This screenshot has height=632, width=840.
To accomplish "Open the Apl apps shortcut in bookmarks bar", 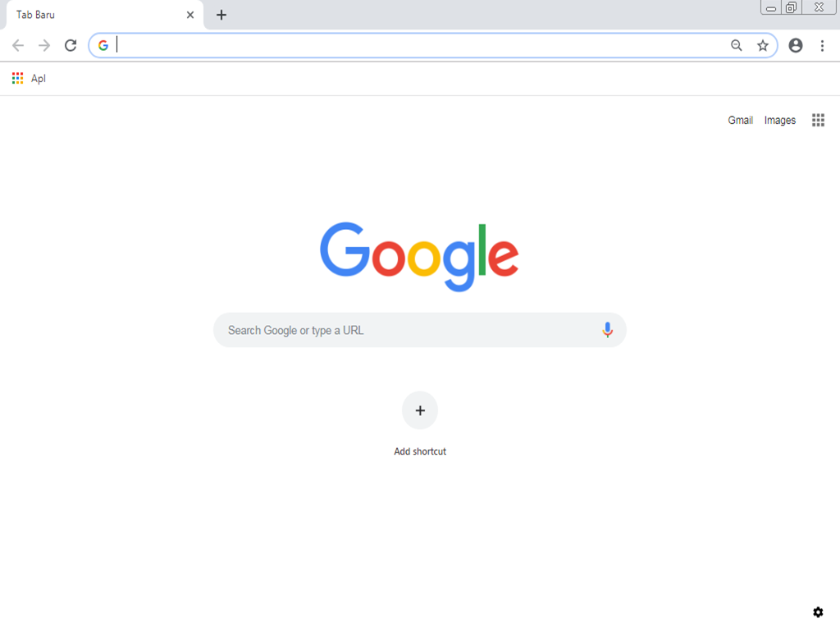I will pyautogui.click(x=29, y=78).
